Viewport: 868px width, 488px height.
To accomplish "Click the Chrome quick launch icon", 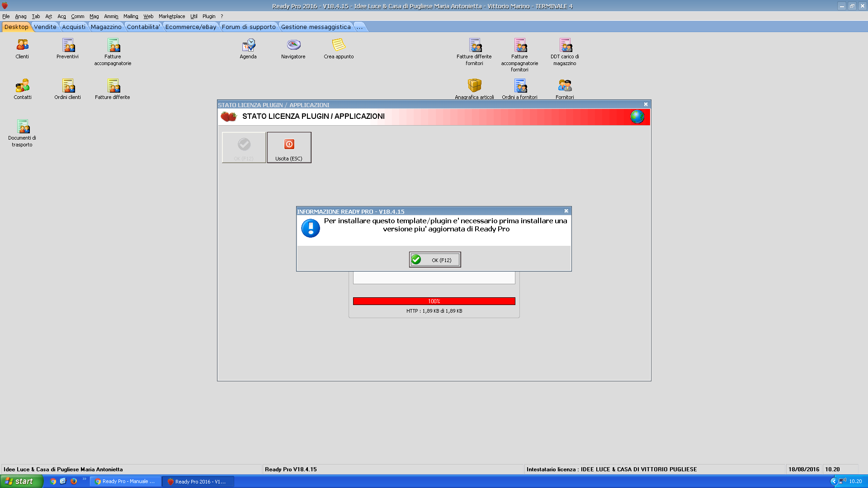I will click(53, 481).
